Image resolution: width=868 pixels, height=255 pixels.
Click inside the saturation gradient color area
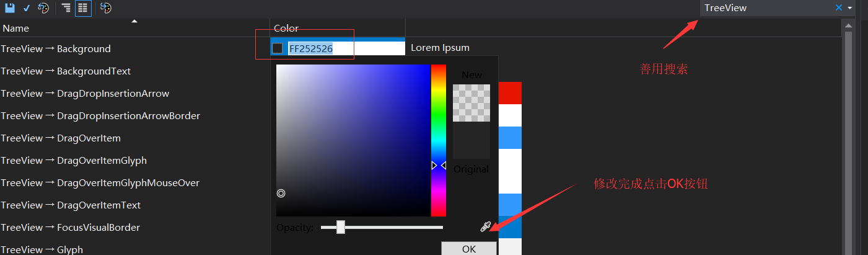[x=353, y=140]
